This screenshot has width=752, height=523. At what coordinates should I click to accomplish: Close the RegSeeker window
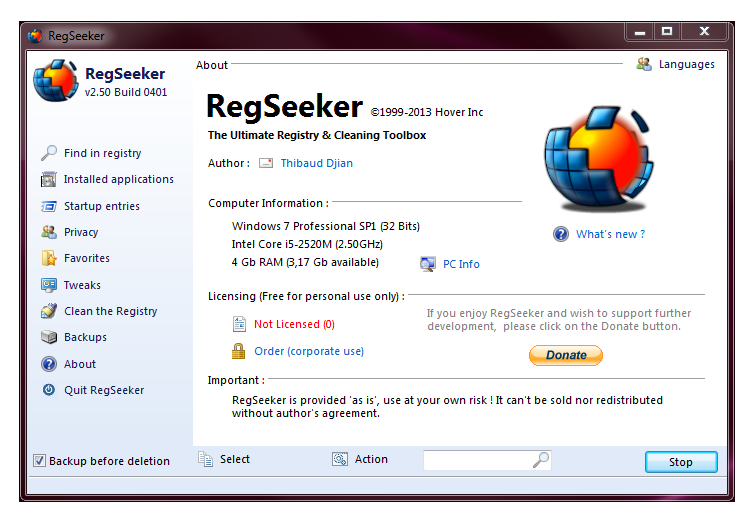(704, 32)
